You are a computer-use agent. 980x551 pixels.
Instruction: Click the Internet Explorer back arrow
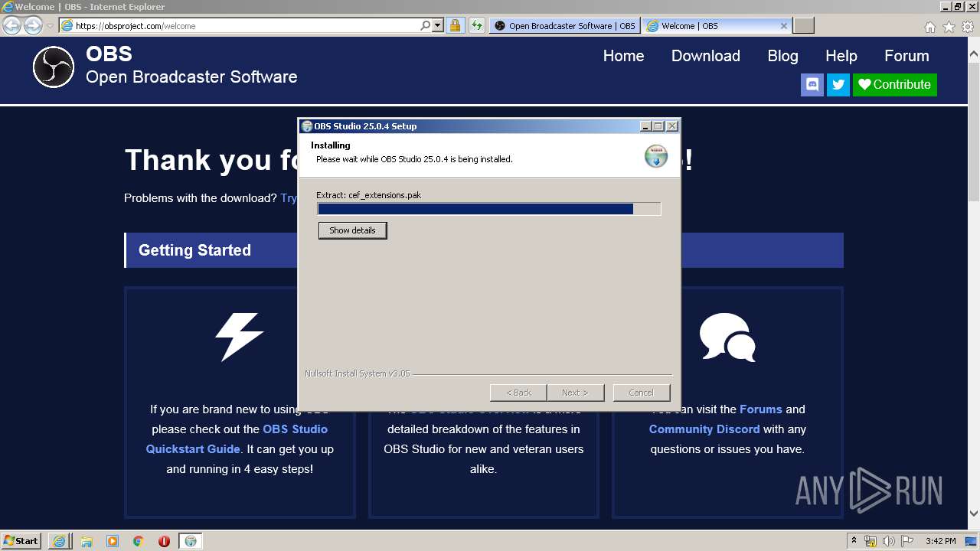tap(12, 25)
